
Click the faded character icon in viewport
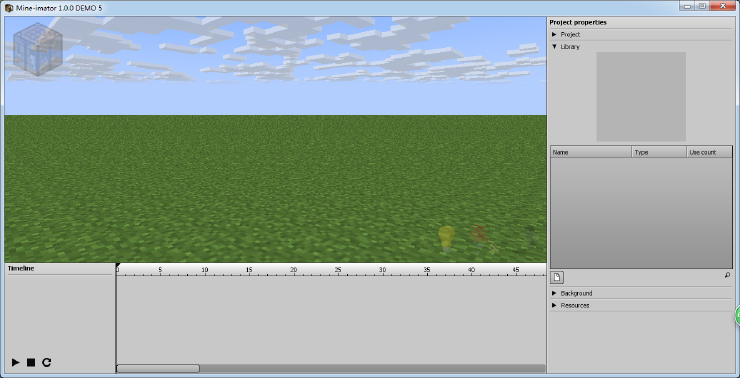531,235
